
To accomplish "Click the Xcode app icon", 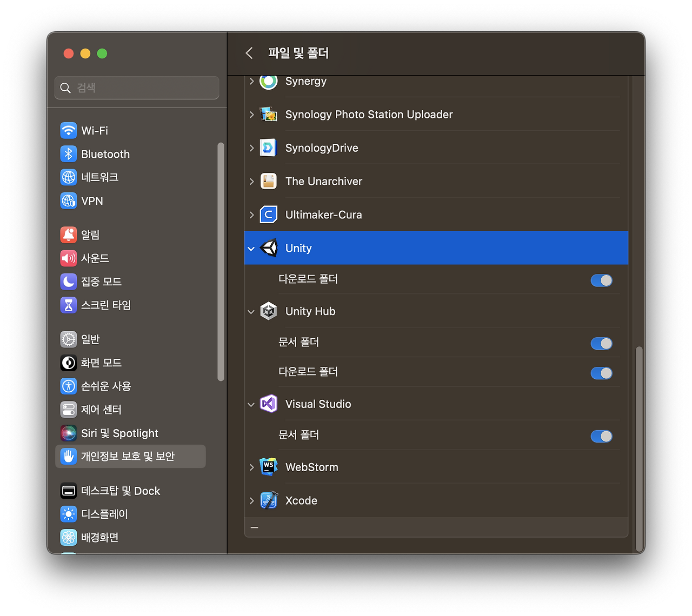I will click(269, 501).
